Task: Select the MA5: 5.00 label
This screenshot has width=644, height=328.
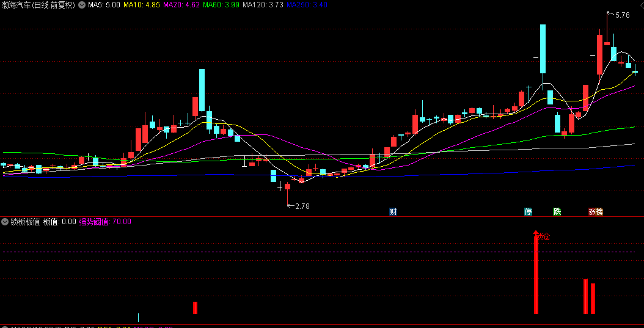Action: tap(104, 5)
